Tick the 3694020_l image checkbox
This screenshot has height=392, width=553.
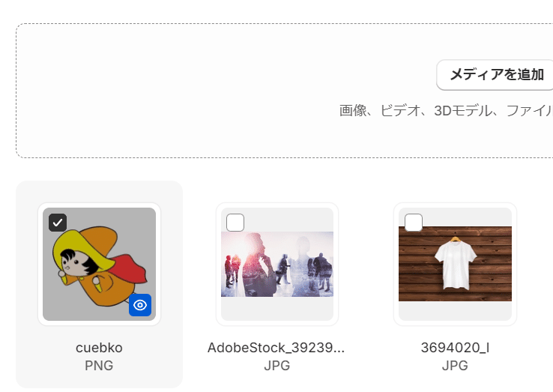pyautogui.click(x=414, y=223)
